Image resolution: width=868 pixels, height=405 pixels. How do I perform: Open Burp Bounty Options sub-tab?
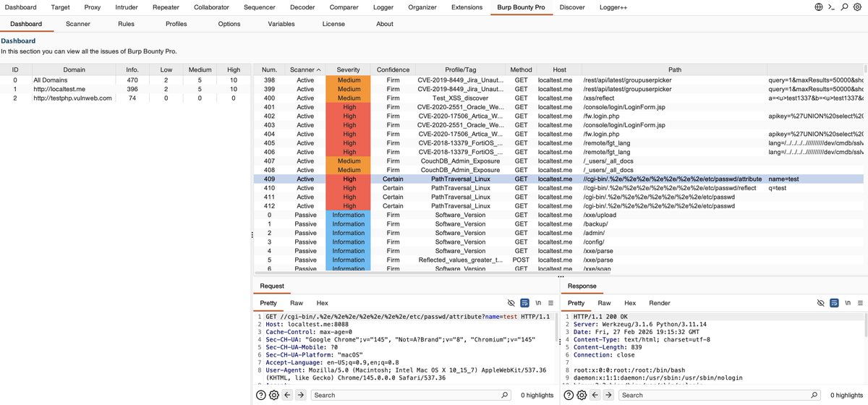[x=229, y=24]
